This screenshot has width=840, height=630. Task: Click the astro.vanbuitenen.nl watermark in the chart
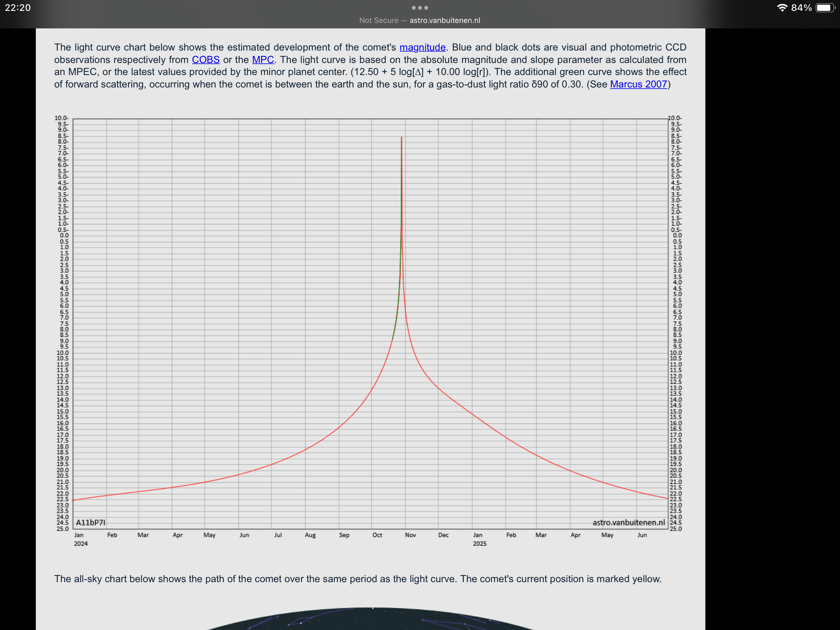pos(628,522)
